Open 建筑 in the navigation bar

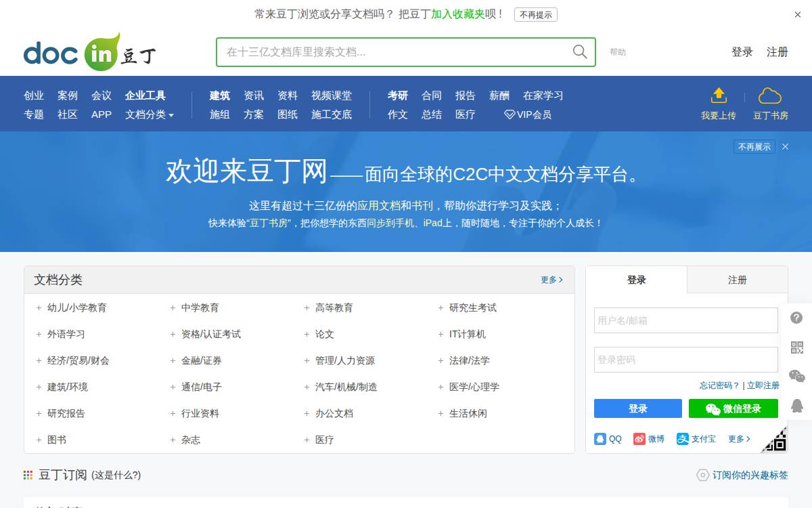(220, 96)
